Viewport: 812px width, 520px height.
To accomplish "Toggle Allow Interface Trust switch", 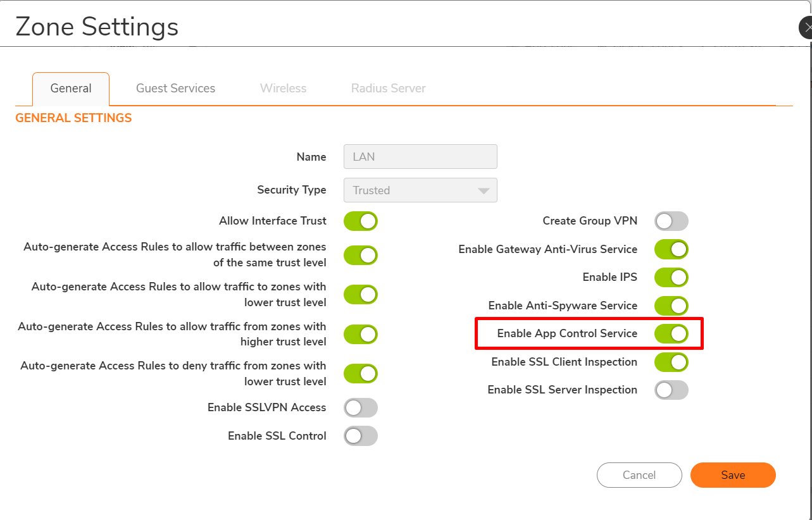I will click(x=361, y=221).
